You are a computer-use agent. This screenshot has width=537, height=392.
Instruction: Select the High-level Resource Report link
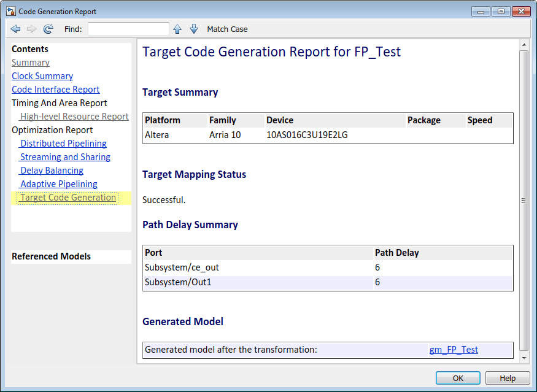point(74,117)
